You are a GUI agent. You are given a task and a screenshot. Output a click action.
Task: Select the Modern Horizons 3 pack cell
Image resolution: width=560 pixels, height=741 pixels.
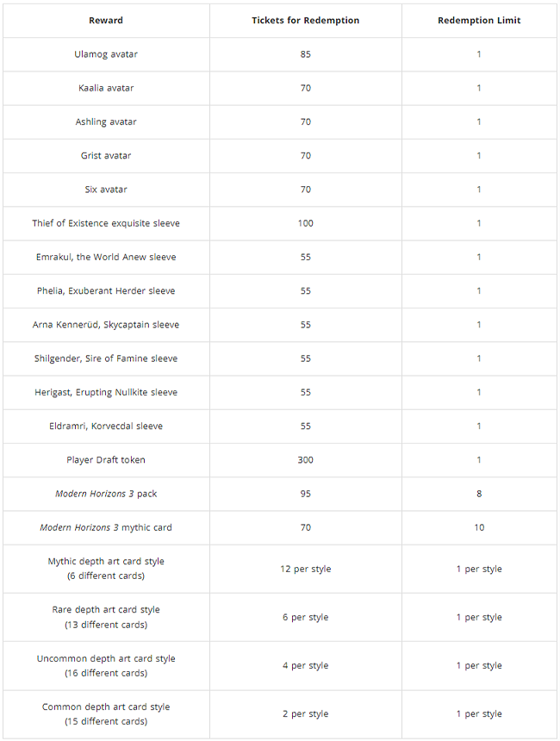coord(106,494)
